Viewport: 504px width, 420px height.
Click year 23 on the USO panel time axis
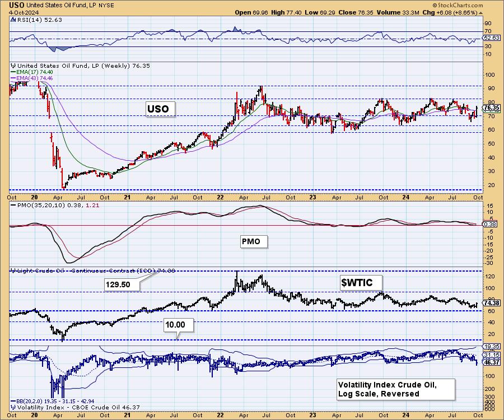(x=313, y=197)
